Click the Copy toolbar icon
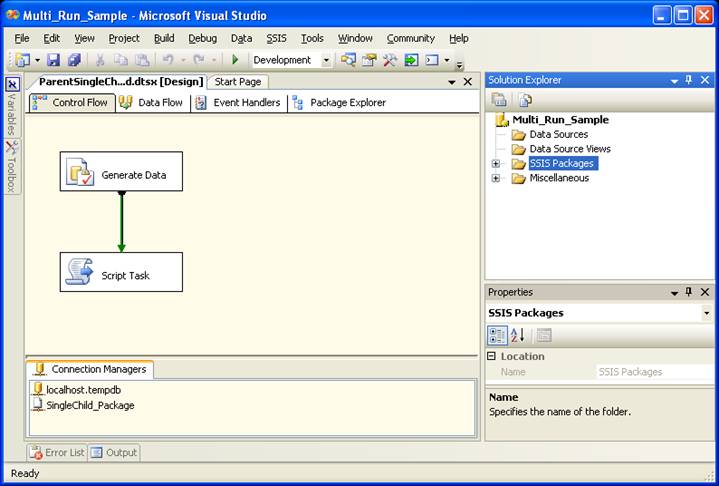This screenshot has width=719, height=486. click(x=121, y=60)
